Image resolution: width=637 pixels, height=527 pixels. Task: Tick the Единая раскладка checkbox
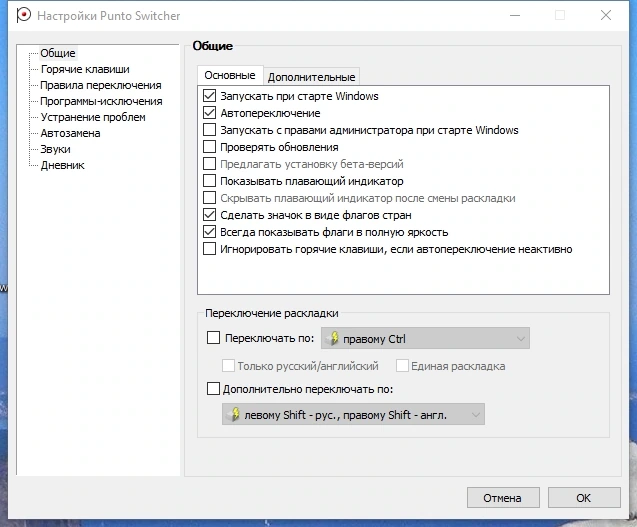[402, 366]
